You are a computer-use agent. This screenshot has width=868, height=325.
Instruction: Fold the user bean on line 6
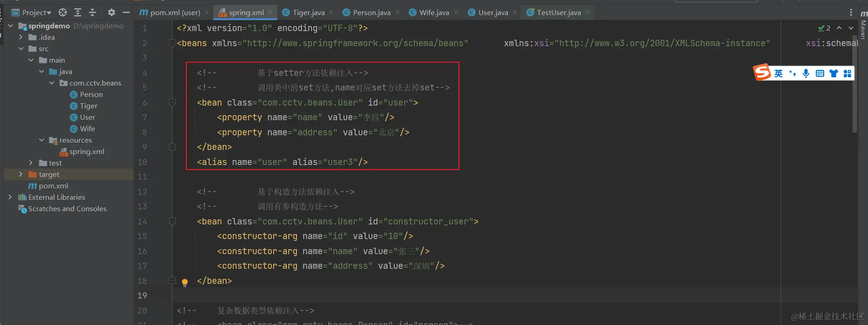point(173,102)
